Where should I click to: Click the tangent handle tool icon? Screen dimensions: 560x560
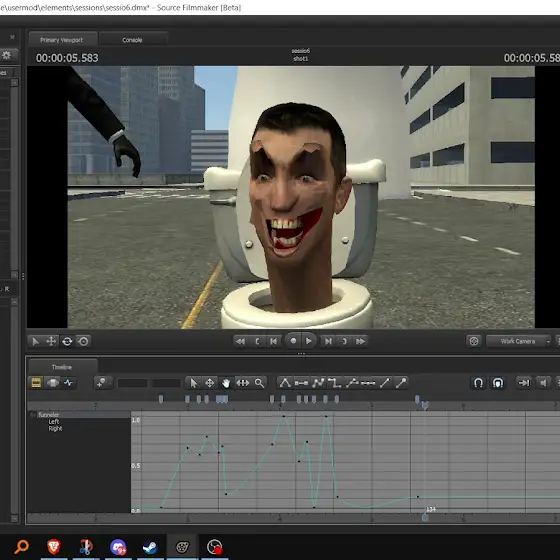[x=401, y=383]
